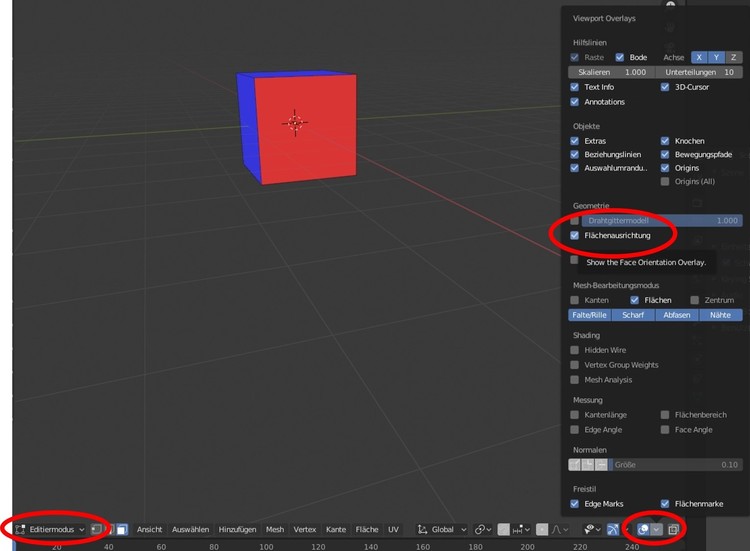Viewport: 750px width, 551px height.
Task: Click the object visibility eye icon
Action: [592, 529]
